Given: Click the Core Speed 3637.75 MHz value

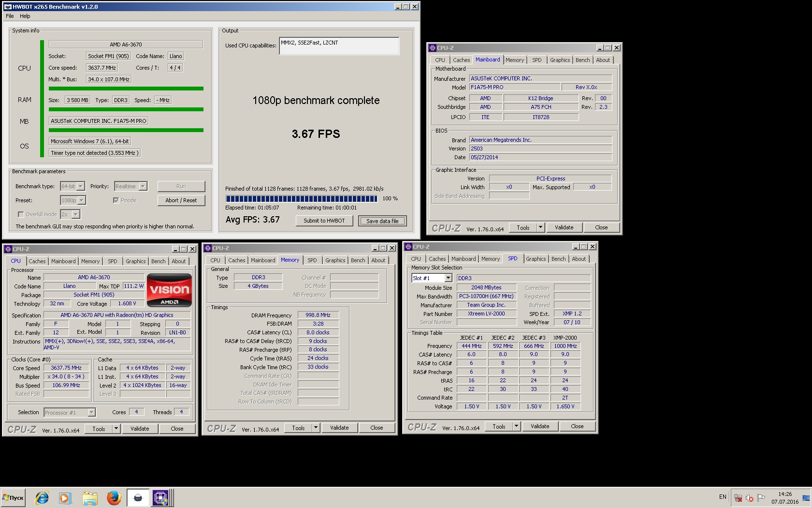Looking at the screenshot, I should (x=66, y=368).
